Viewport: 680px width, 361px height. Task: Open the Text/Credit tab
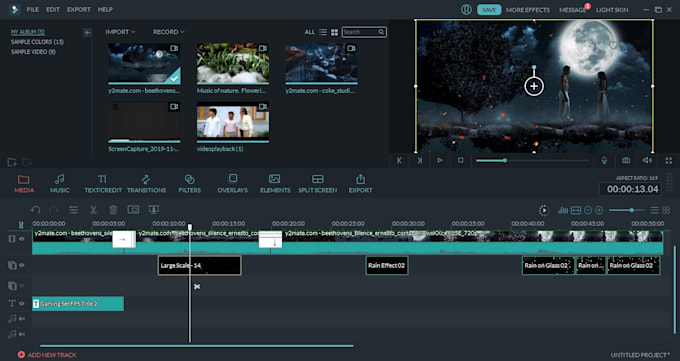pyautogui.click(x=103, y=184)
